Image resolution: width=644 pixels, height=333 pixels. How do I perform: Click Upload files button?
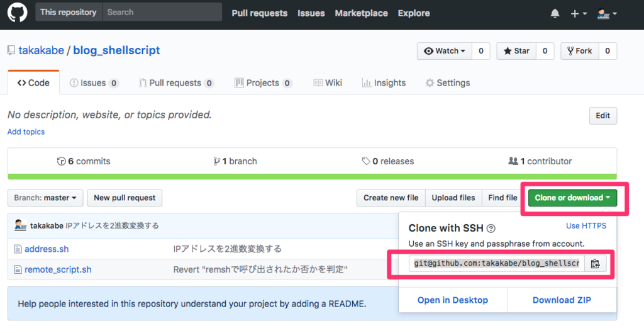[x=453, y=198]
